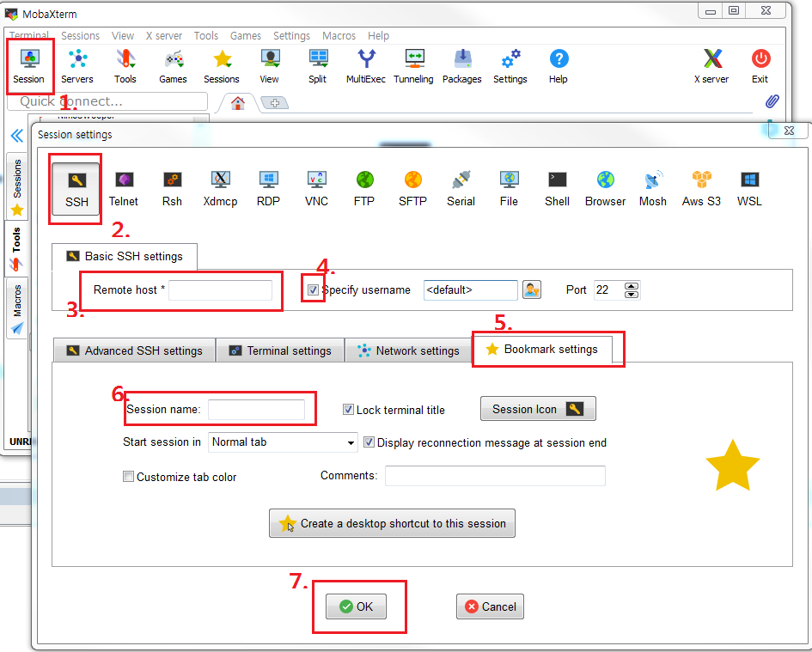Click the username default input field

pyautogui.click(x=470, y=290)
